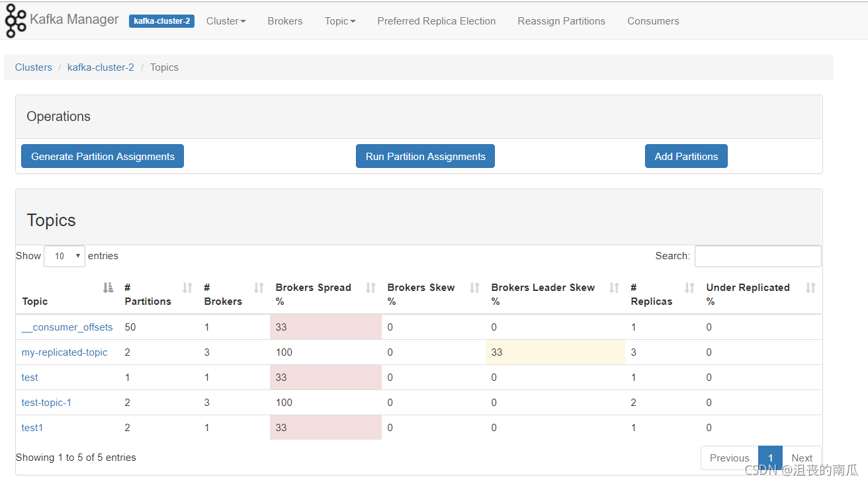Click the Operations panel heading
This screenshot has height=482, width=868.
(59, 116)
